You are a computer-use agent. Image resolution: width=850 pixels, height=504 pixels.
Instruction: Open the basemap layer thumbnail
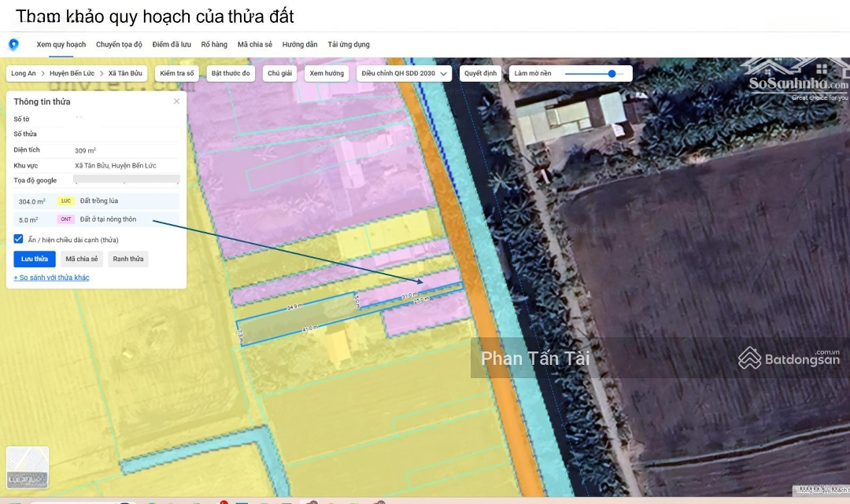pyautogui.click(x=28, y=467)
